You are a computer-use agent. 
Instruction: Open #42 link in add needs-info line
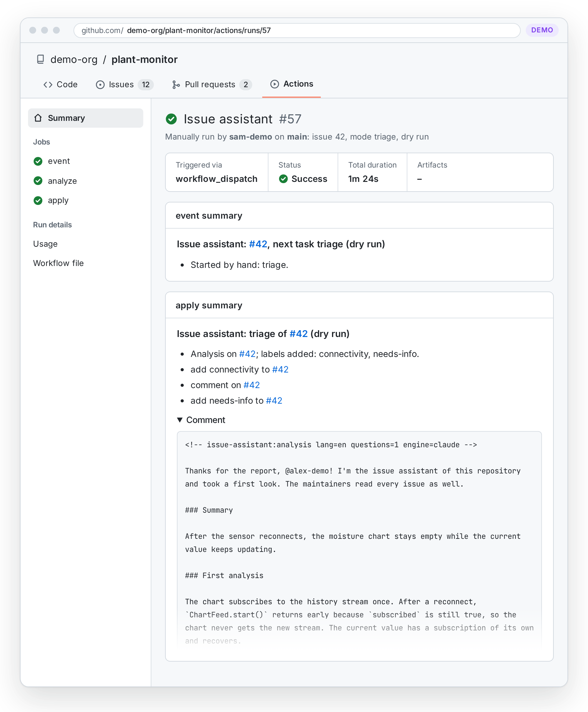point(274,400)
